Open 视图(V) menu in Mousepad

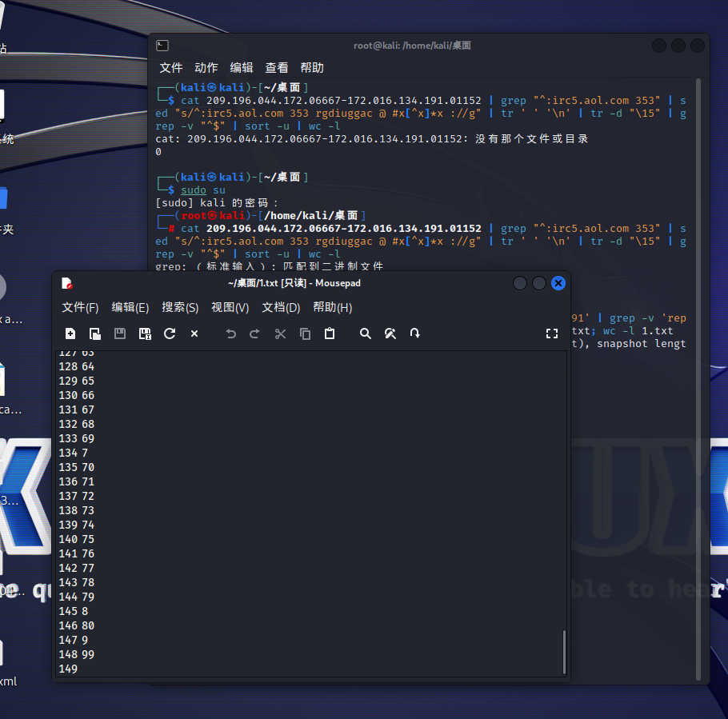pos(230,307)
